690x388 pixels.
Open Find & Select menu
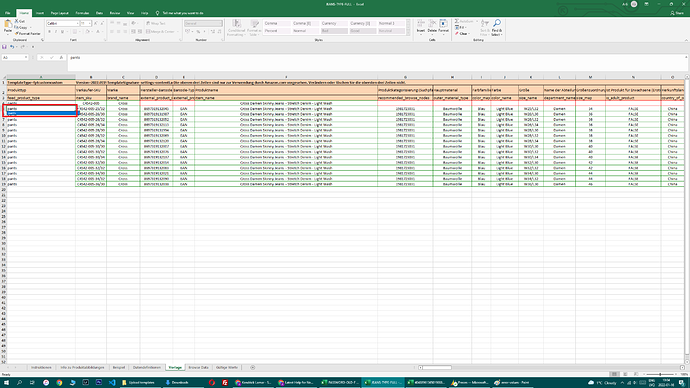[496, 28]
